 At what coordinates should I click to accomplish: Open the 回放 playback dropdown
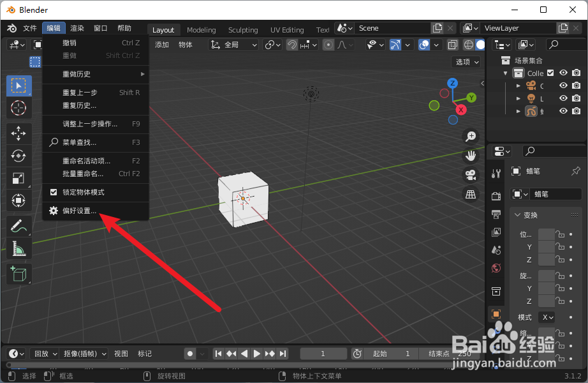45,354
